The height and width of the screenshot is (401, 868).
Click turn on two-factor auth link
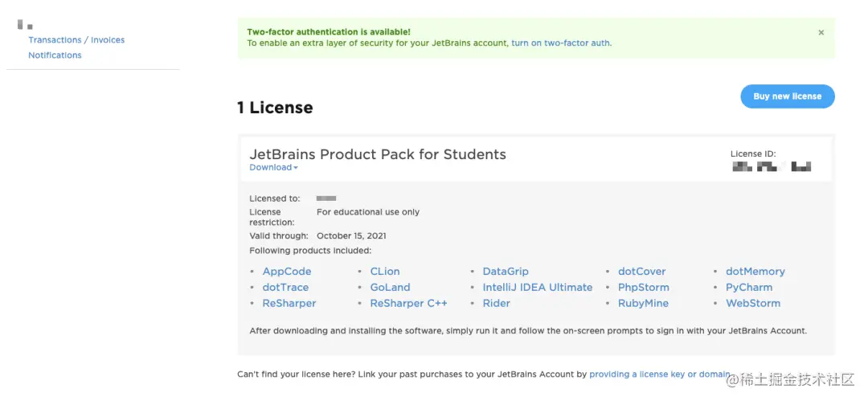tap(561, 43)
